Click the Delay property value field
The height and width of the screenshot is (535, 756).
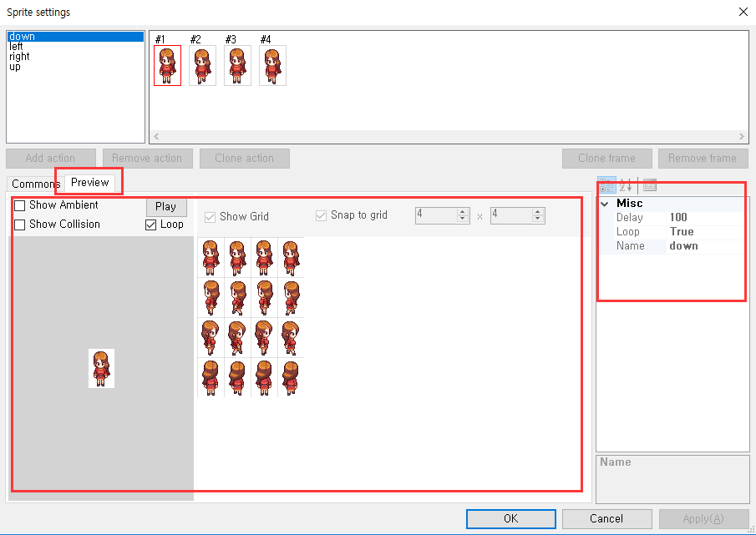(706, 218)
